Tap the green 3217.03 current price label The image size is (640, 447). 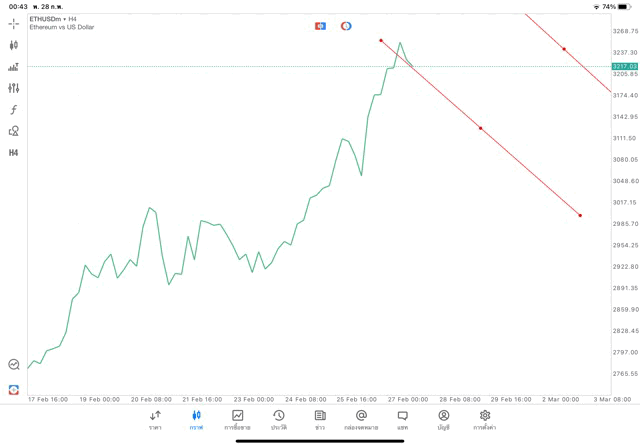pos(625,66)
